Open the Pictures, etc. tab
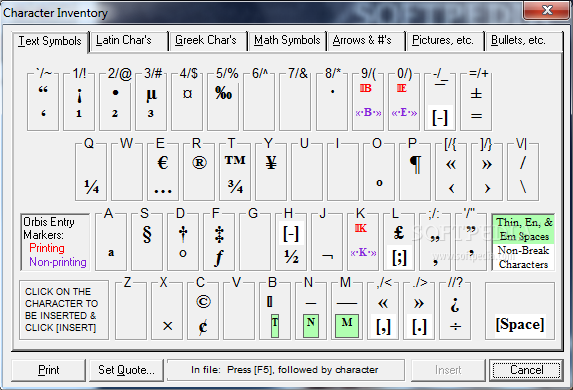This screenshot has width=573, height=390. click(445, 41)
